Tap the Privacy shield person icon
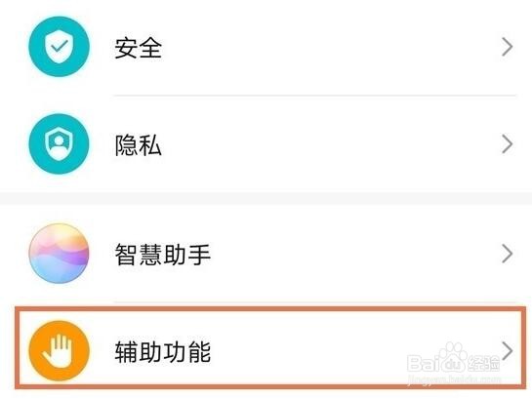 pyautogui.click(x=59, y=144)
